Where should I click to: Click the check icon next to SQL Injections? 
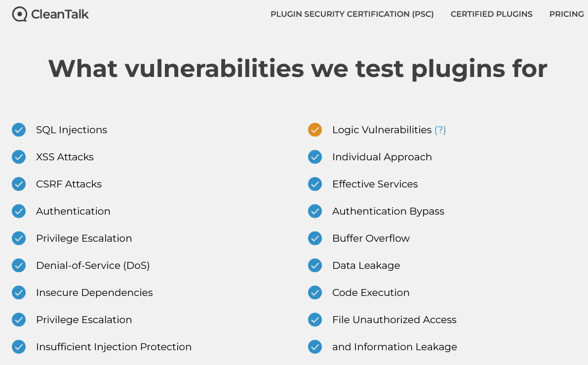pyautogui.click(x=19, y=130)
